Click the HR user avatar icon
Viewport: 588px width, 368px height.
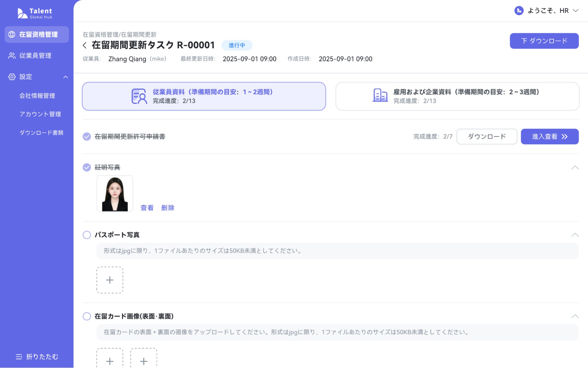(x=519, y=11)
